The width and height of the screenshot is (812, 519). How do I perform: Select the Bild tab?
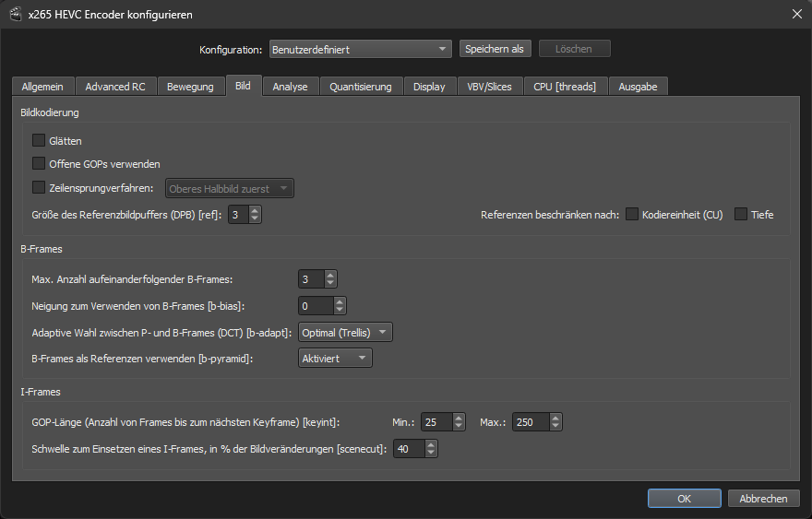(x=244, y=86)
